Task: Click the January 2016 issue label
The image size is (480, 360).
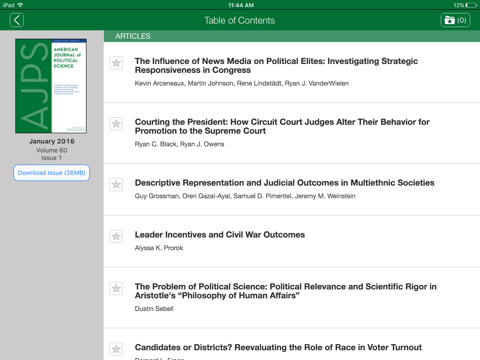Action: point(52,141)
